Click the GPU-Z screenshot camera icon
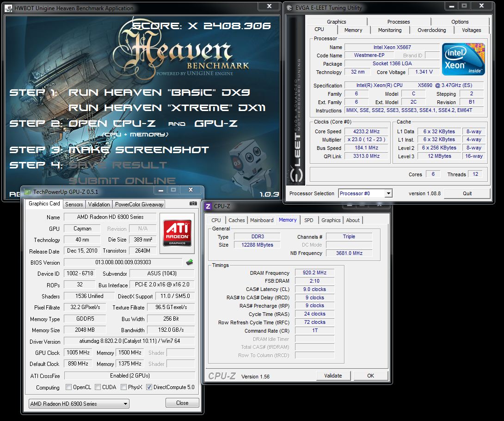 [193, 204]
